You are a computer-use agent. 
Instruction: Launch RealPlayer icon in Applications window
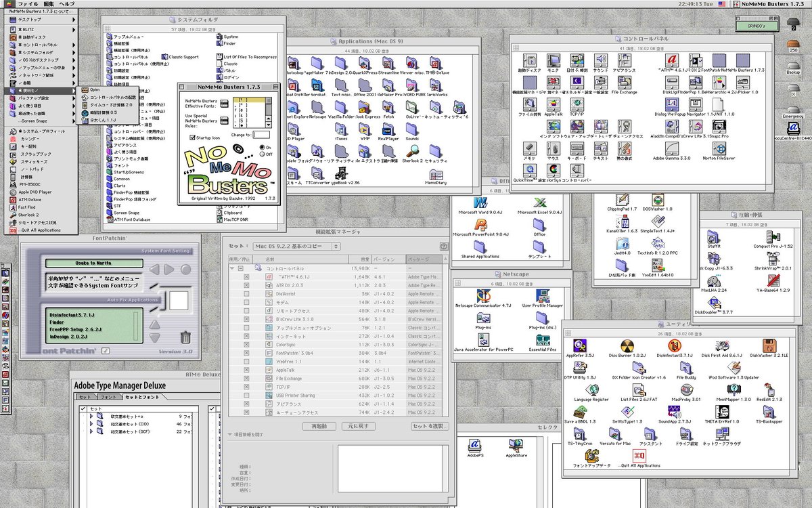pos(388,129)
